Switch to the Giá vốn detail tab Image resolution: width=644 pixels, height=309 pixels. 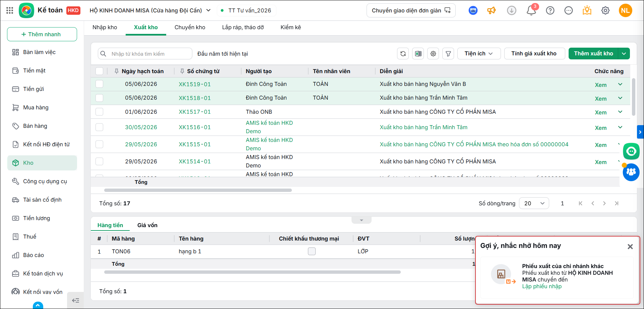pos(147,225)
